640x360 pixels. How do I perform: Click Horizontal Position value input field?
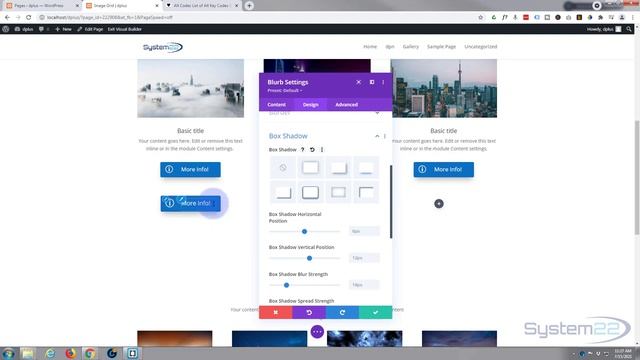point(364,231)
